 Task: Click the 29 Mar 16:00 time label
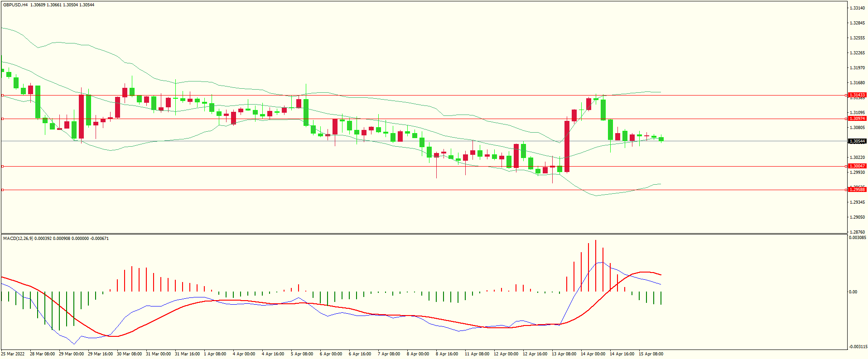pyautogui.click(x=101, y=354)
